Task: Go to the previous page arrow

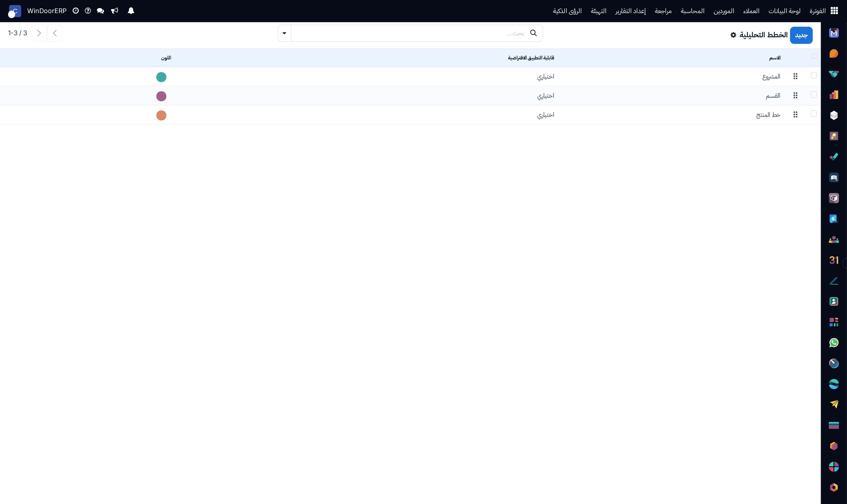Action: point(55,33)
